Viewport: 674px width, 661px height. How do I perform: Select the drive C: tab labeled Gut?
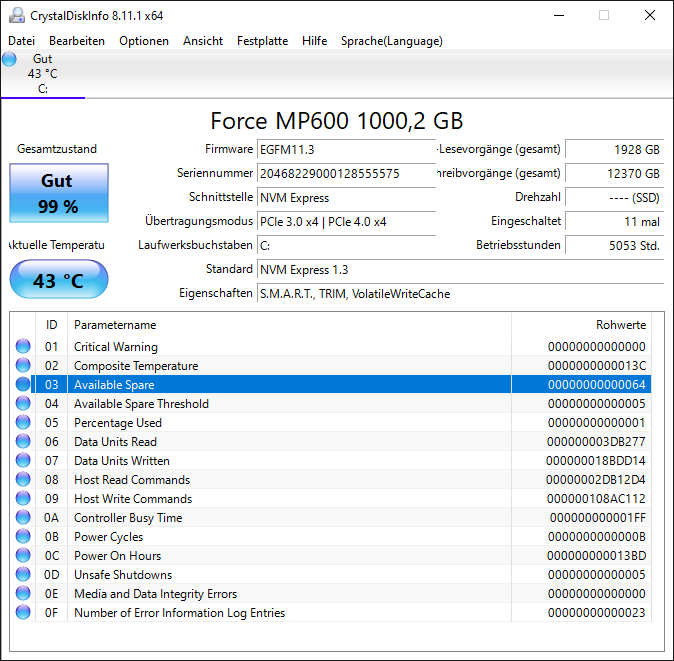coord(43,74)
